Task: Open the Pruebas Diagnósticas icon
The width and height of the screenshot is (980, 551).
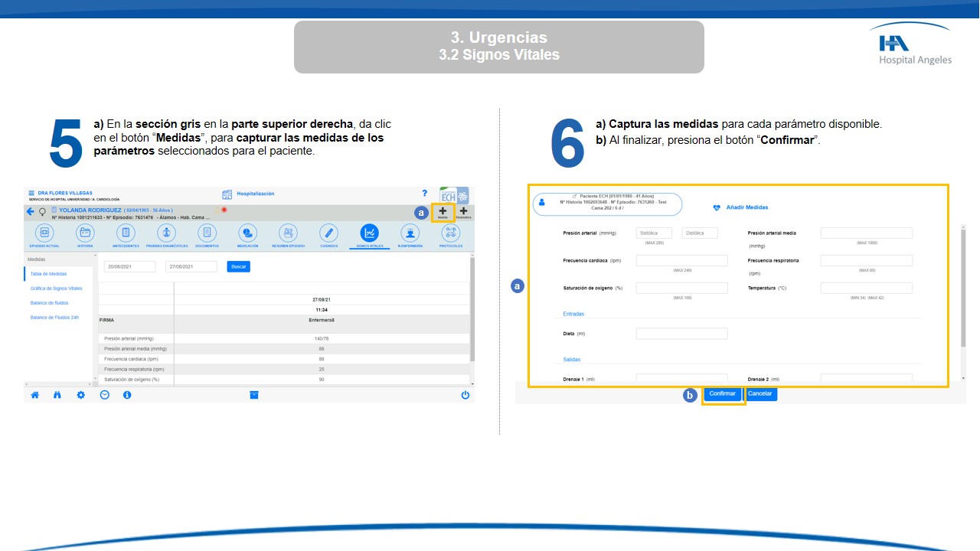Action: point(166,233)
